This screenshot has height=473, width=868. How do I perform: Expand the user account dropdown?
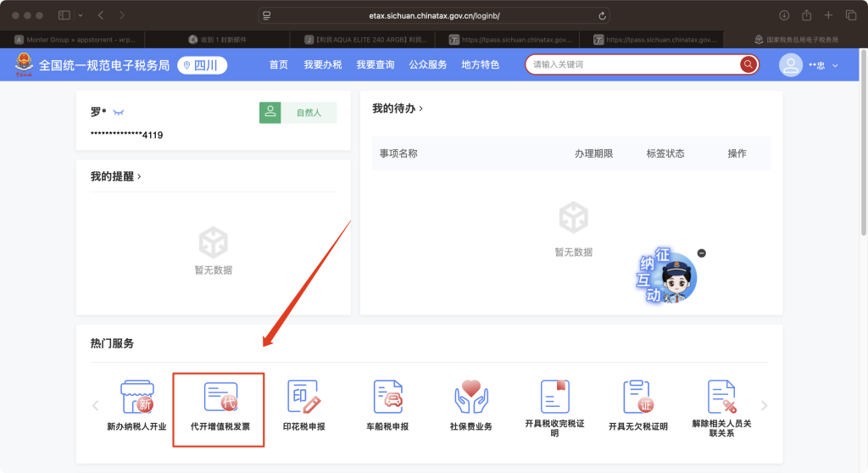point(835,65)
